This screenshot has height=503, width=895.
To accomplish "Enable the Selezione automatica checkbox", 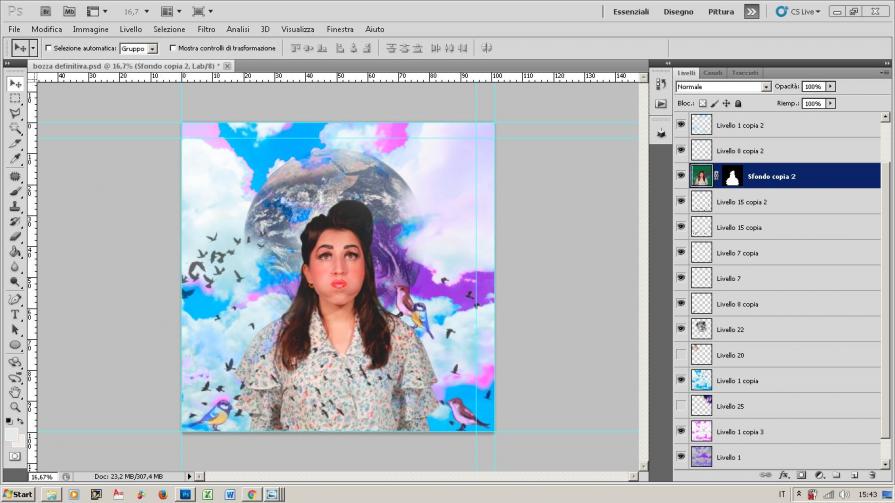I will (48, 48).
